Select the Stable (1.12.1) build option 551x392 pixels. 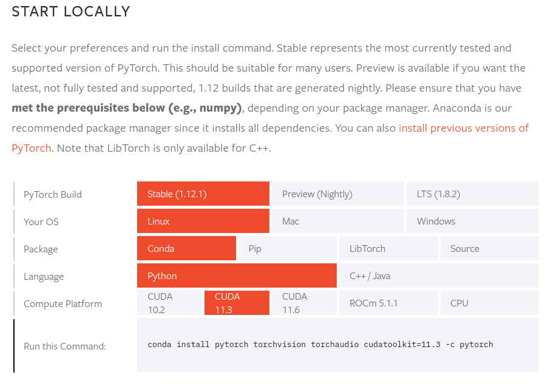[x=203, y=194]
